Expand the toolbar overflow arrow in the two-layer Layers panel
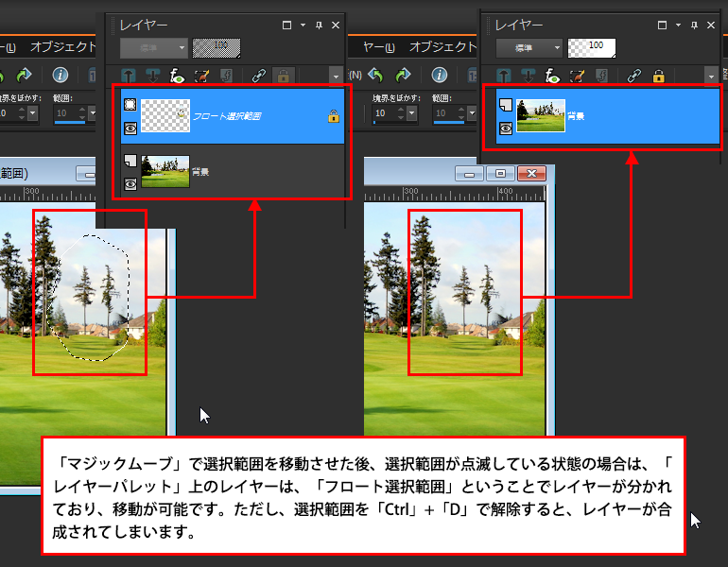 tap(336, 76)
